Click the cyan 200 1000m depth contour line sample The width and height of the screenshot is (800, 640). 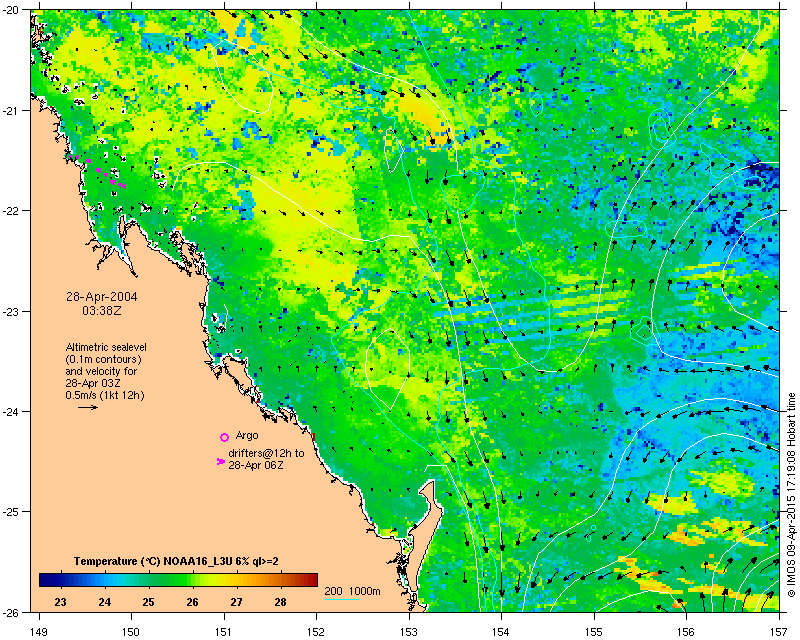click(x=342, y=598)
